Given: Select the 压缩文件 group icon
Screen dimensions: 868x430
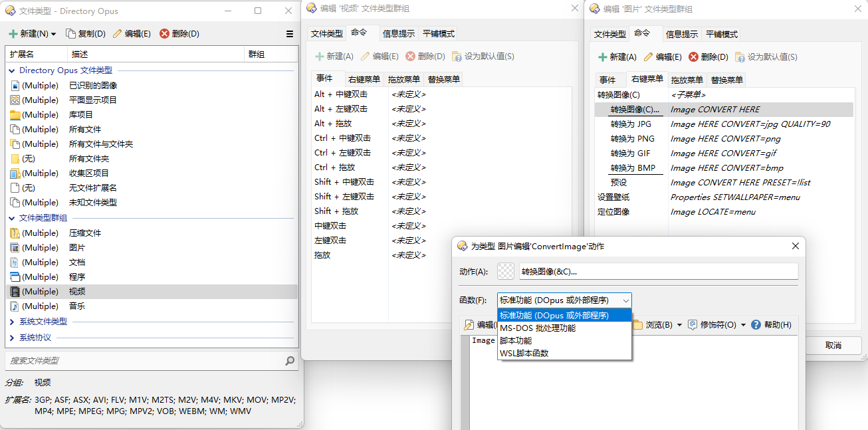Looking at the screenshot, I should pyautogui.click(x=15, y=233).
